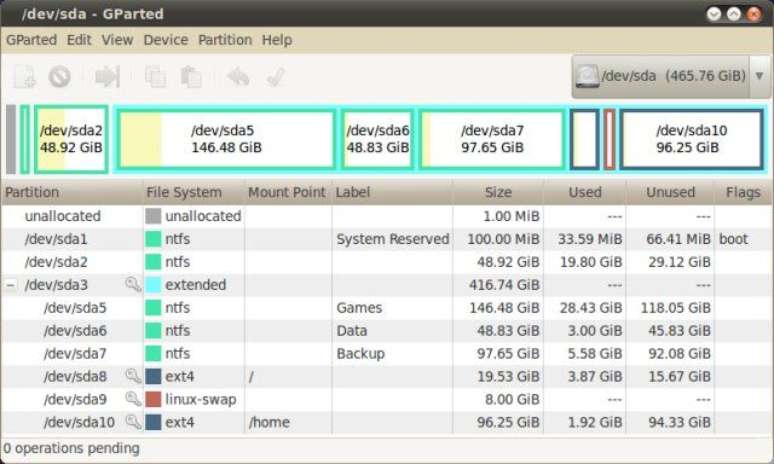774x464 pixels.
Task: Click the key icon beside /dev/sda8
Action: pyautogui.click(x=133, y=376)
